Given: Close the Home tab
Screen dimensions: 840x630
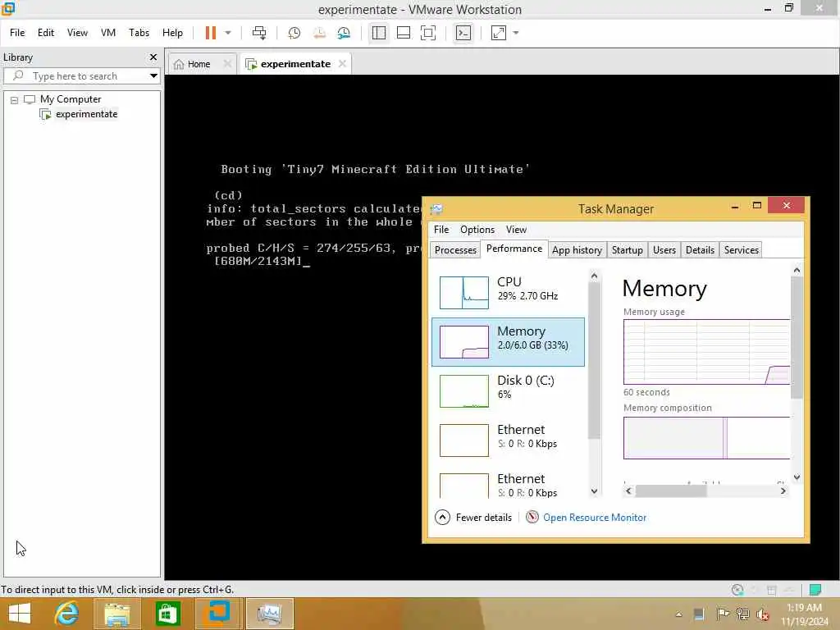Looking at the screenshot, I should tap(227, 64).
